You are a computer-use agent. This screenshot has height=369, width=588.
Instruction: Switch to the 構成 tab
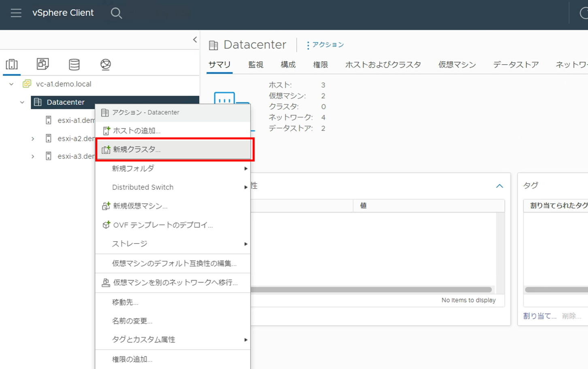click(x=288, y=64)
